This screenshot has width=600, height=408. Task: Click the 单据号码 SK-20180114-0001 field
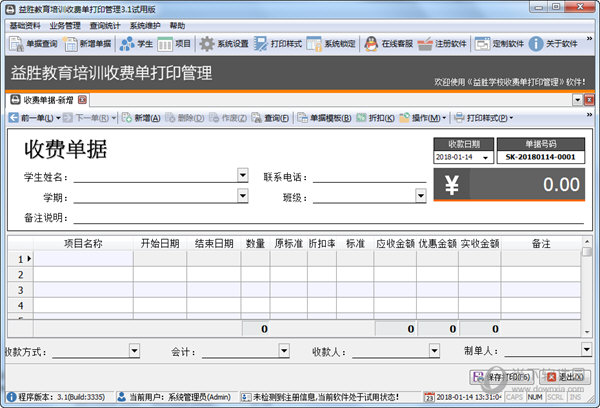[x=541, y=157]
